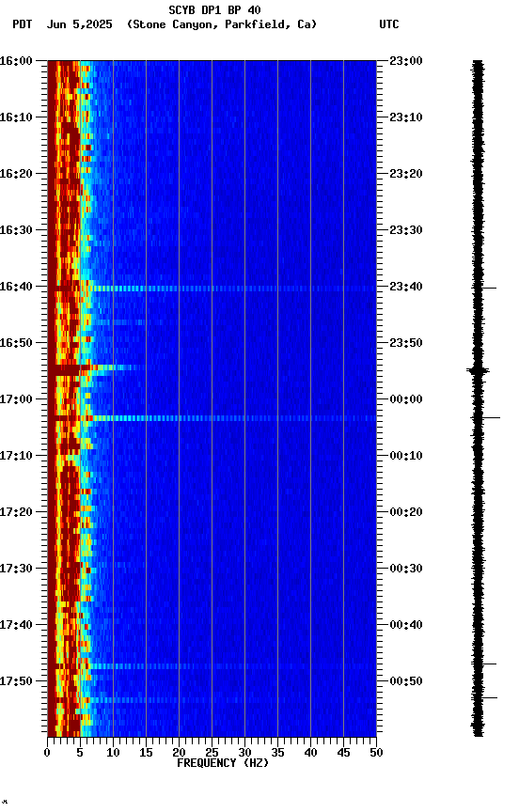The width and height of the screenshot is (519, 812).
Task: Click the '23:30' UTC time label
Action: tap(406, 230)
